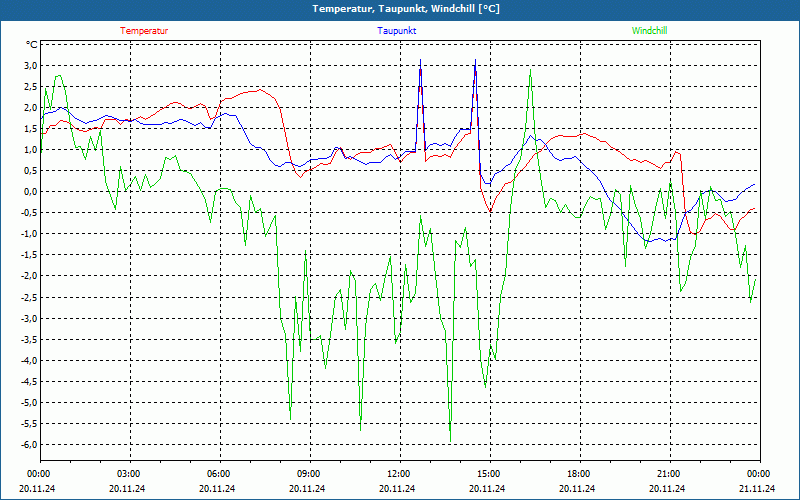Click the -6,0 y-axis value
Viewport: 800px width, 500px height.
click(x=29, y=444)
